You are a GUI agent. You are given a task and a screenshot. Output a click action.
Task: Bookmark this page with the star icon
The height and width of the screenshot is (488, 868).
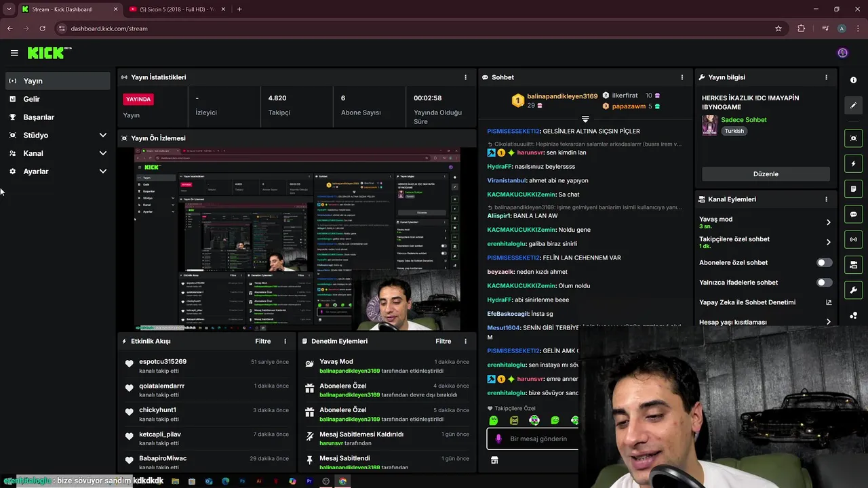click(778, 28)
